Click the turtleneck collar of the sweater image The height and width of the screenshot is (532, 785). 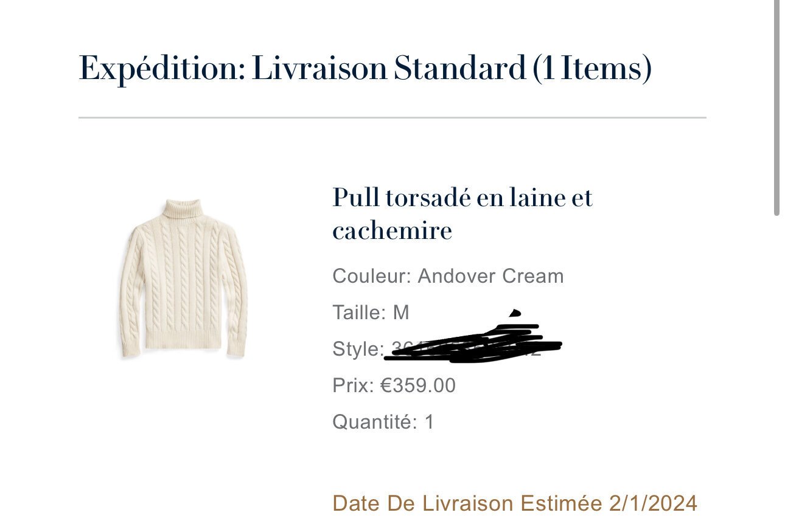point(182,209)
